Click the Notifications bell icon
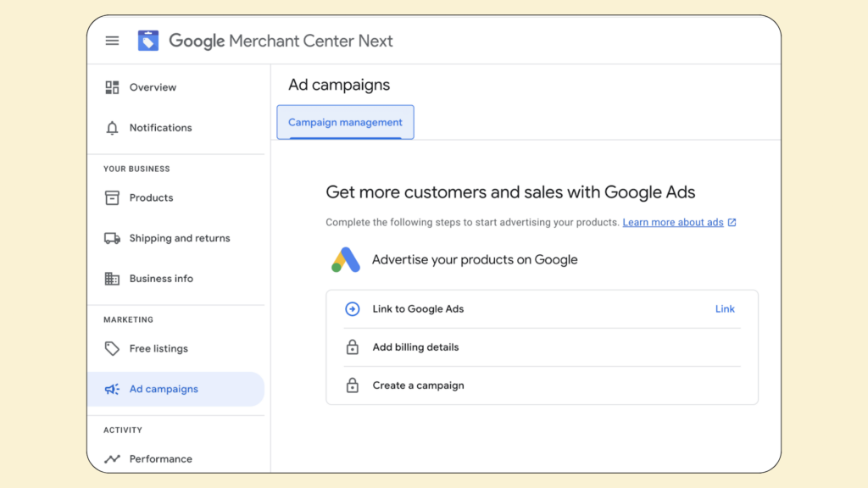Image resolution: width=868 pixels, height=488 pixels. (x=112, y=128)
